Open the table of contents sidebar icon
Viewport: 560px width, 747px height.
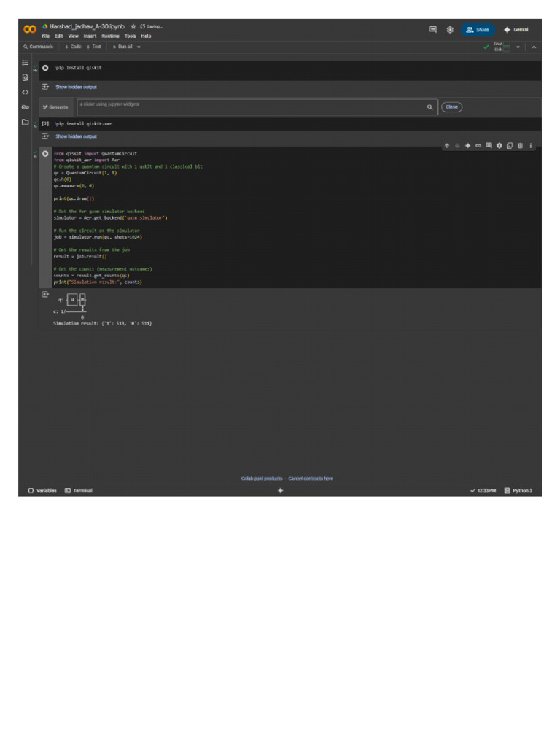[x=25, y=63]
